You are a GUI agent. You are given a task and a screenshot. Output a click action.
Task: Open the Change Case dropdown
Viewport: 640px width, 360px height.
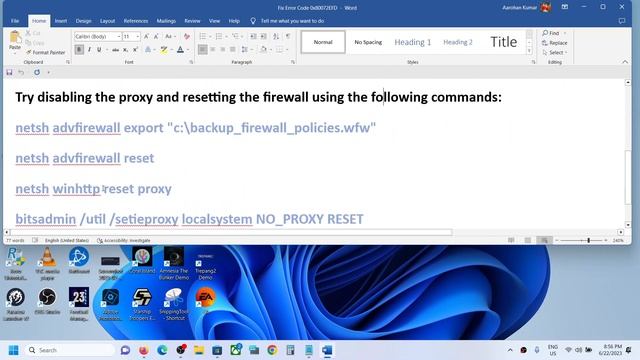[x=170, y=36]
